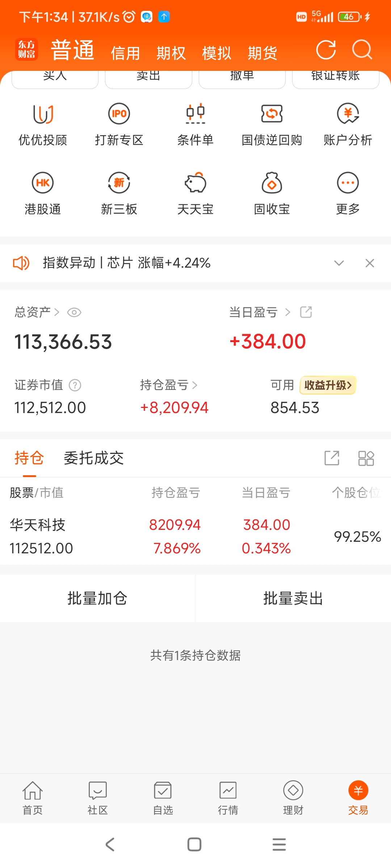
Task: Open 更多 three-dots icon
Action: click(348, 183)
